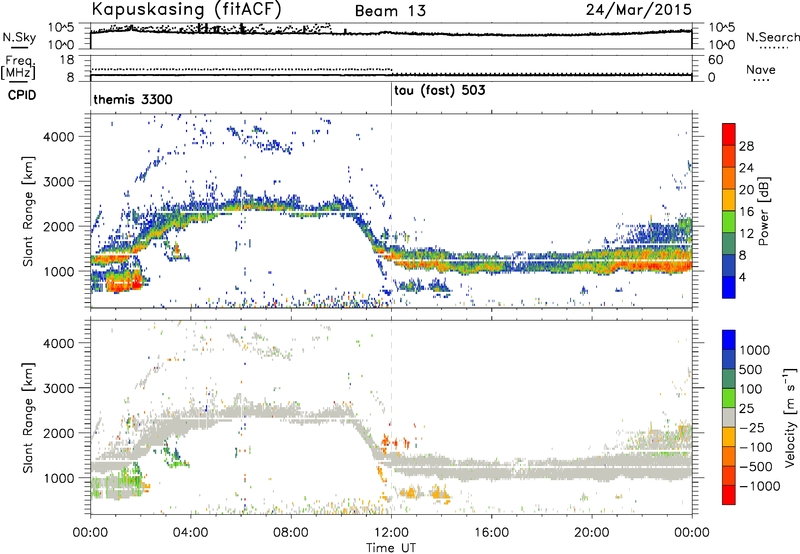Click the '4000' tick on the power panel axis
The image size is (800, 554).
click(58, 137)
